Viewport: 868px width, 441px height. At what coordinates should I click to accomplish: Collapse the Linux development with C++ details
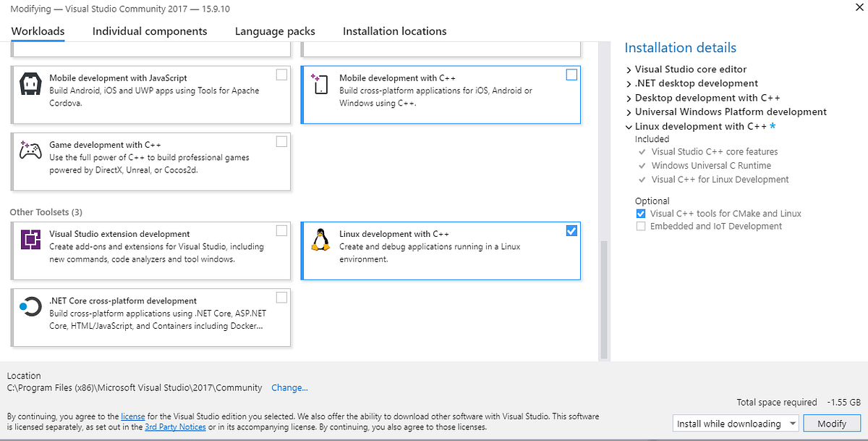pyautogui.click(x=628, y=126)
